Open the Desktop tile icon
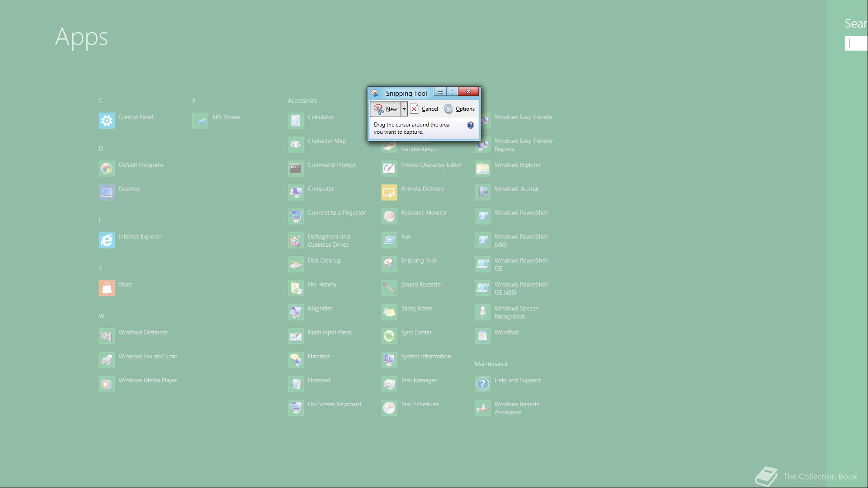 107,192
